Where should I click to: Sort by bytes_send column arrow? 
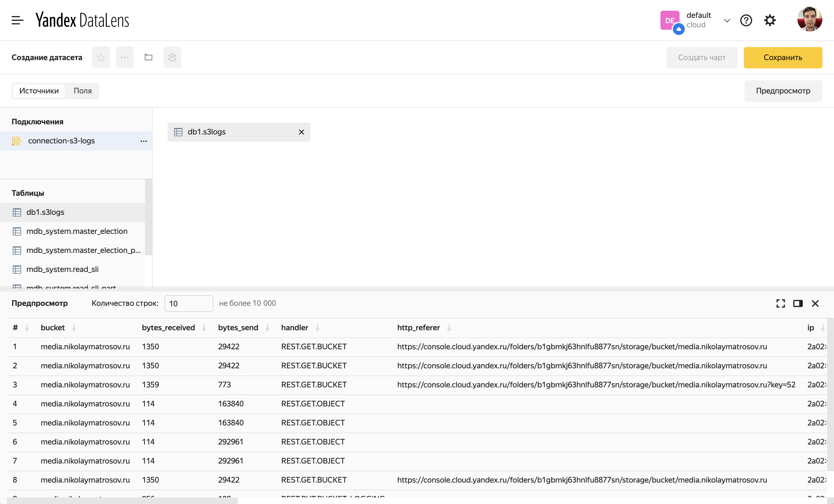point(267,328)
